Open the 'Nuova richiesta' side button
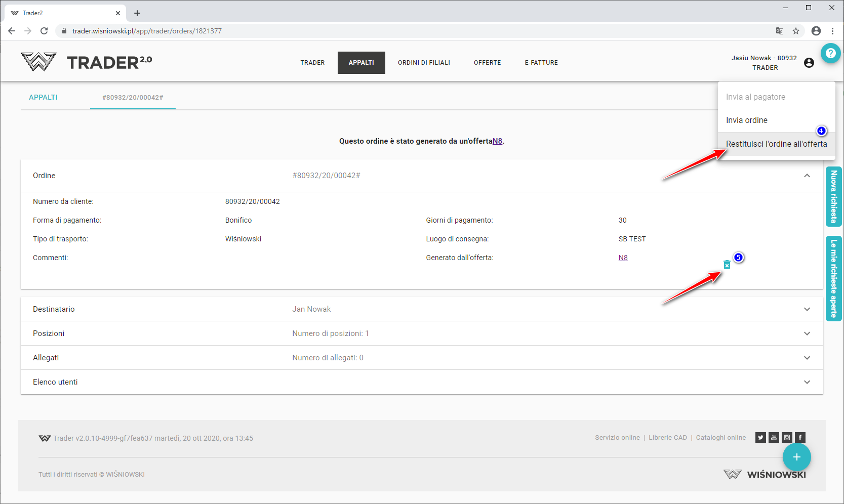 point(833,196)
